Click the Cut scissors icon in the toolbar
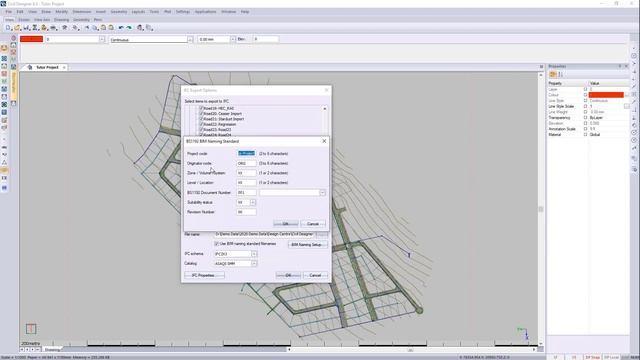The height and width of the screenshot is (360, 640). click(x=87, y=28)
